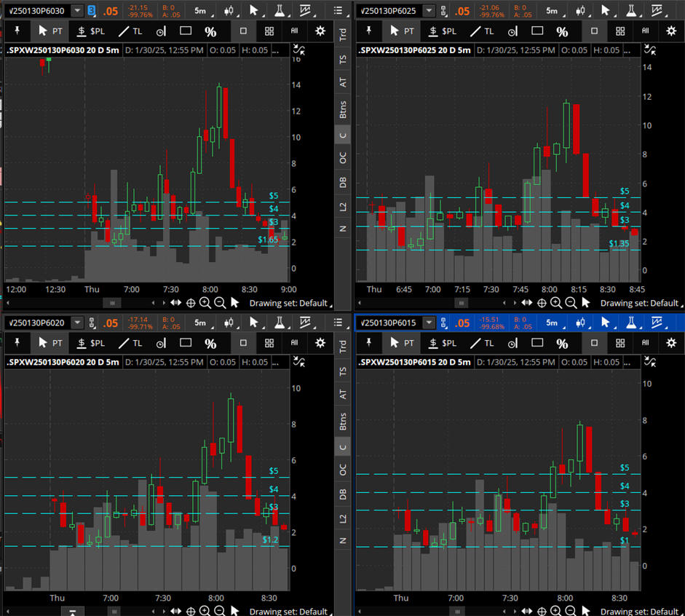Zoom in on the P6015 chart

[x=556, y=611]
